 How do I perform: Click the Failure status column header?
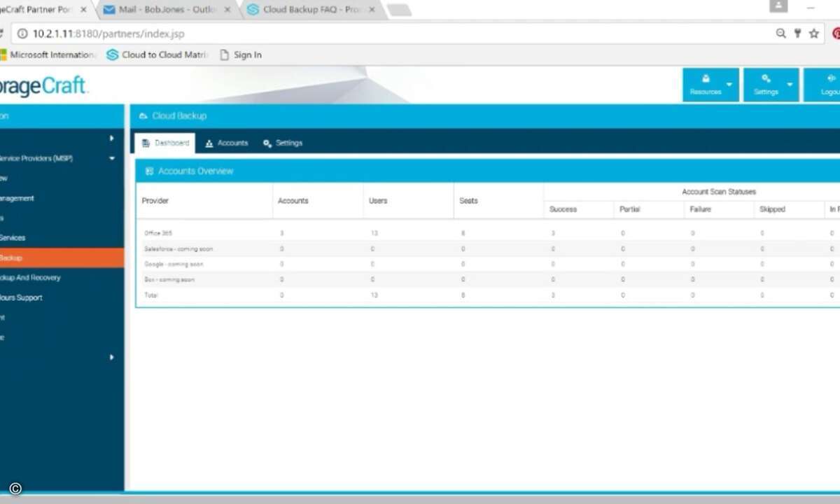pos(701,209)
